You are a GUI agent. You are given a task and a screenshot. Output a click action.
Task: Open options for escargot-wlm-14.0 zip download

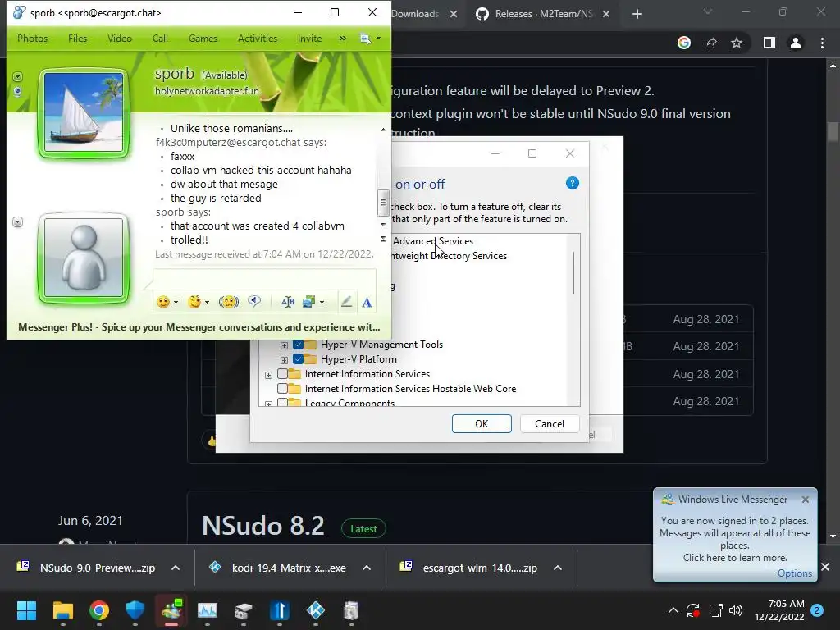[558, 568]
